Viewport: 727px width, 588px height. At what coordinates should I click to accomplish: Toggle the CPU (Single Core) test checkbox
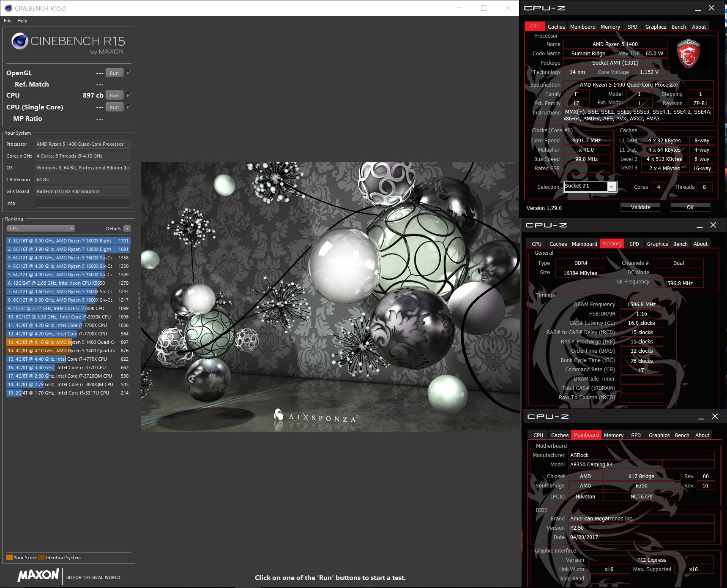point(129,107)
